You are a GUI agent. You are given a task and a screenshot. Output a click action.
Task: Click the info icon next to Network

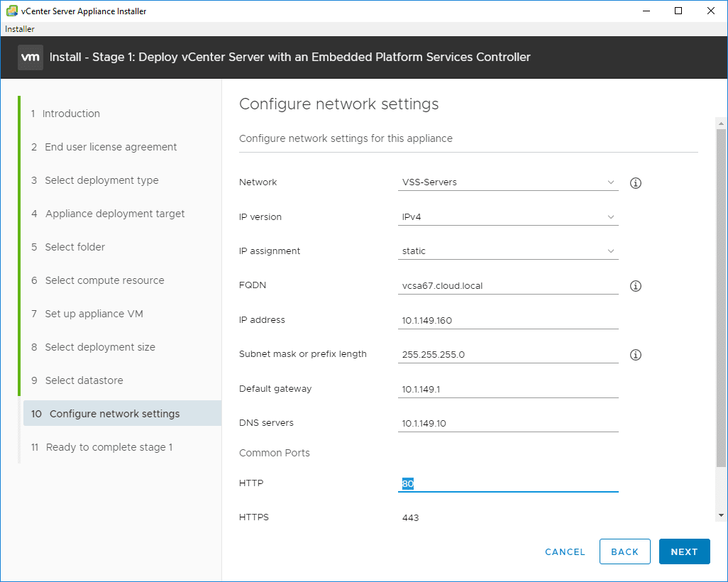[x=636, y=183]
